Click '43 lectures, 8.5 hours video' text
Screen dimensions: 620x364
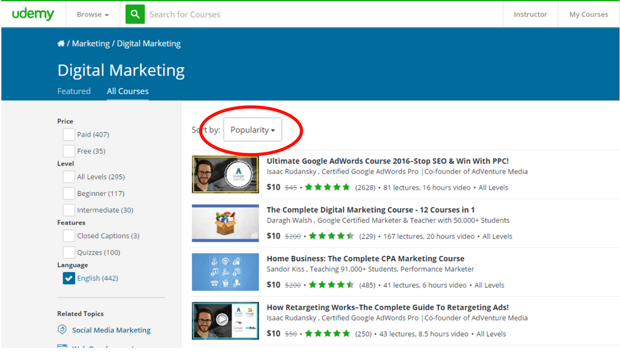tap(424, 334)
